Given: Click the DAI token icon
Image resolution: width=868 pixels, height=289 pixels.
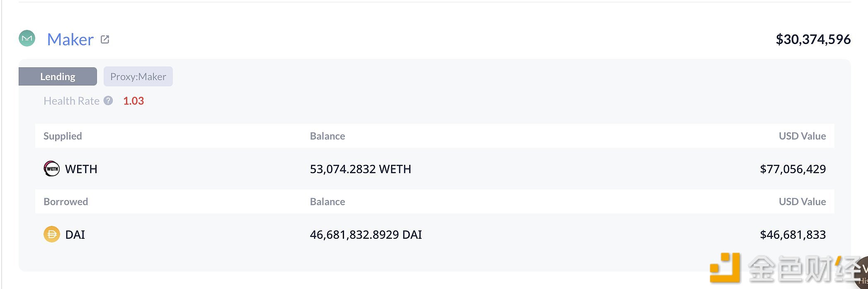Looking at the screenshot, I should point(52,235).
